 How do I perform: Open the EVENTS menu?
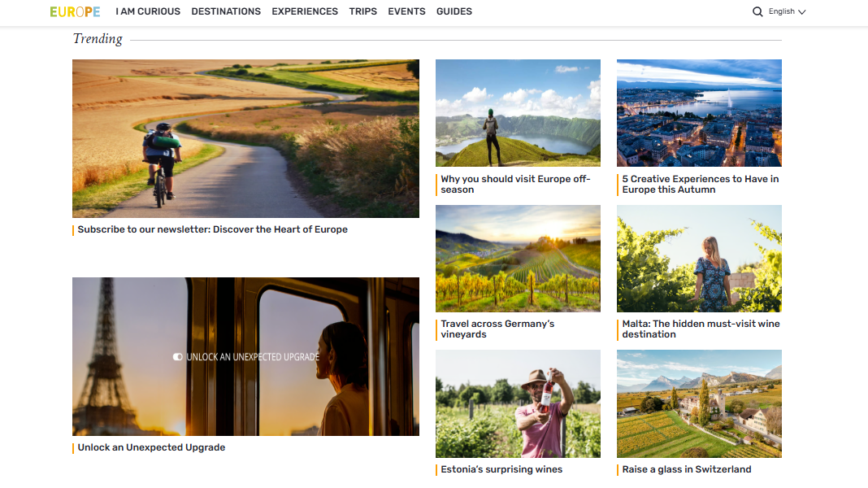tap(406, 11)
